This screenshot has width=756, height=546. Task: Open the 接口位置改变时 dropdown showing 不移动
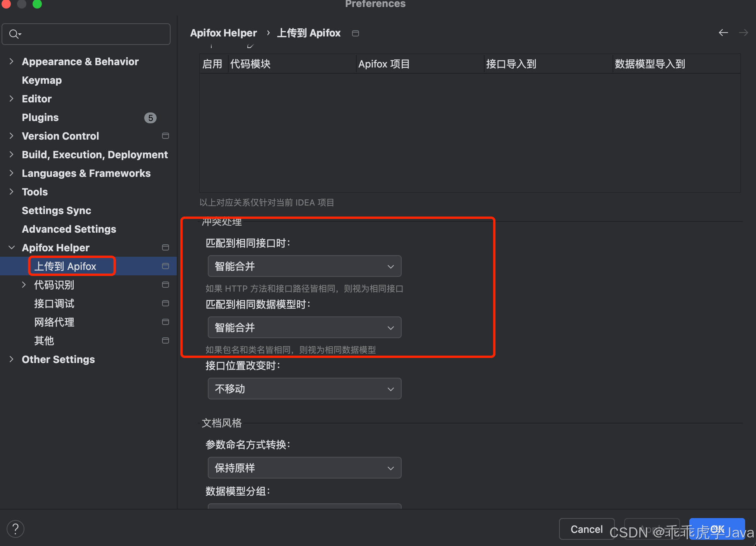click(304, 389)
